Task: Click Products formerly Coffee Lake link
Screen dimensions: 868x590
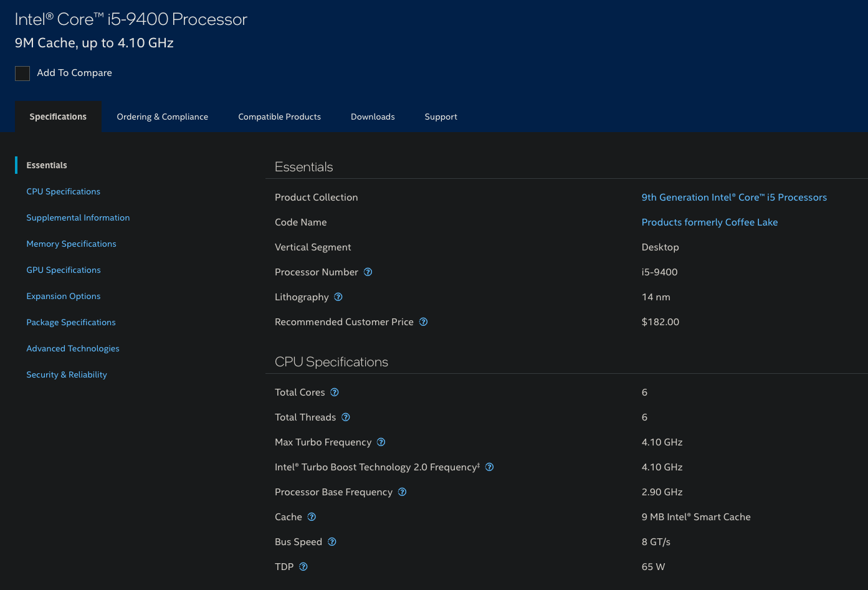Action: point(710,222)
